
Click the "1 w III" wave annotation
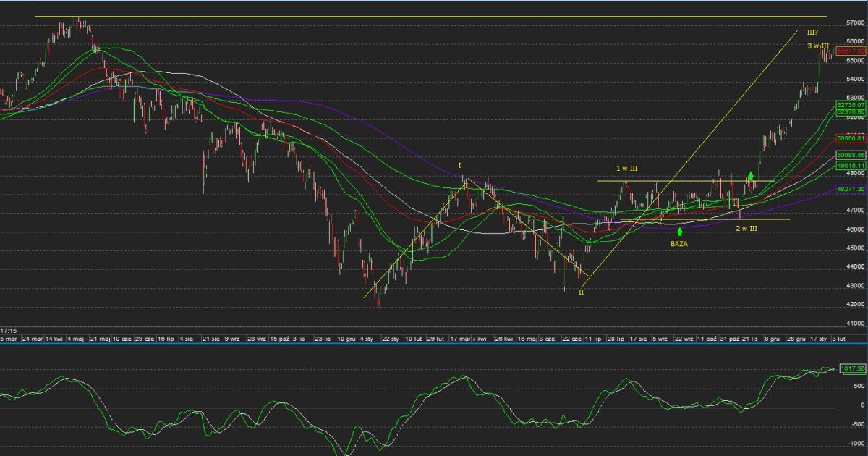[626, 169]
